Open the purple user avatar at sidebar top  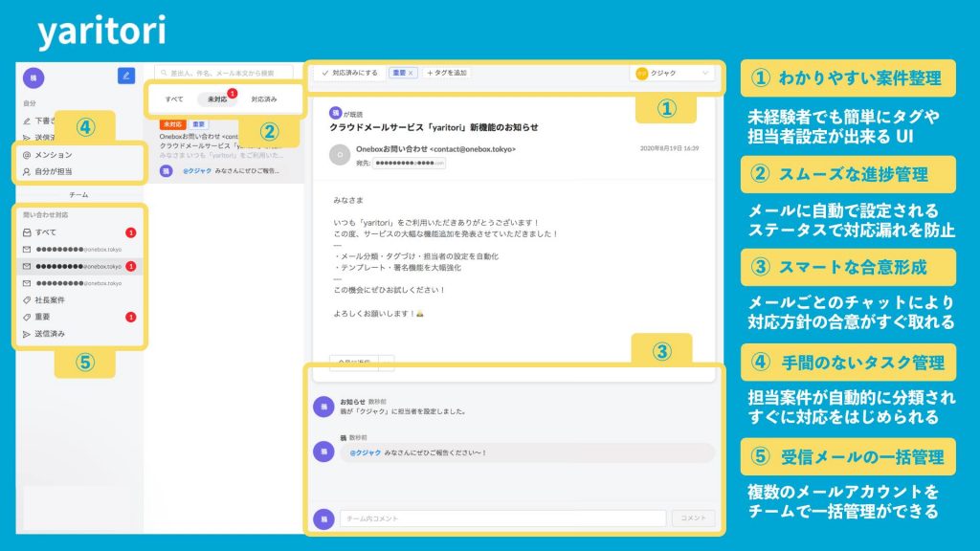click(33, 78)
